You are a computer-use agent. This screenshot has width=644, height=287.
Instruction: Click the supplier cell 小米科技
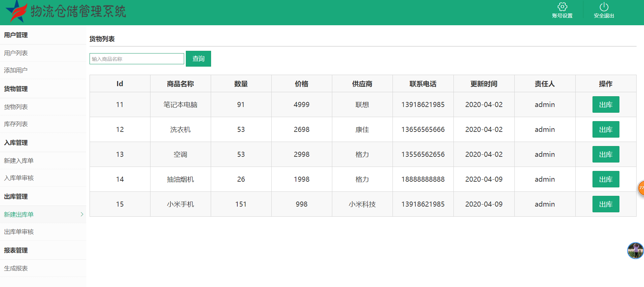pos(362,204)
